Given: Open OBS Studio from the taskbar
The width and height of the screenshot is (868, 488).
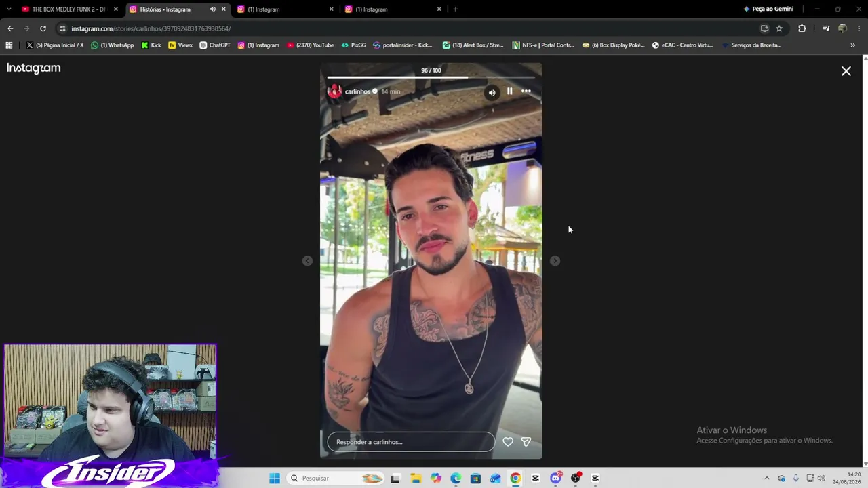Looking at the screenshot, I should tap(576, 479).
